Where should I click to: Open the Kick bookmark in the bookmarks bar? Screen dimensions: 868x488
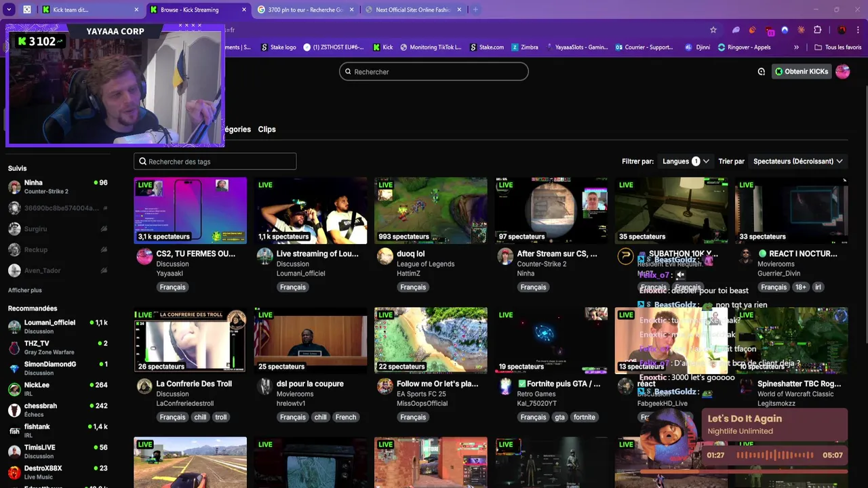click(x=383, y=47)
